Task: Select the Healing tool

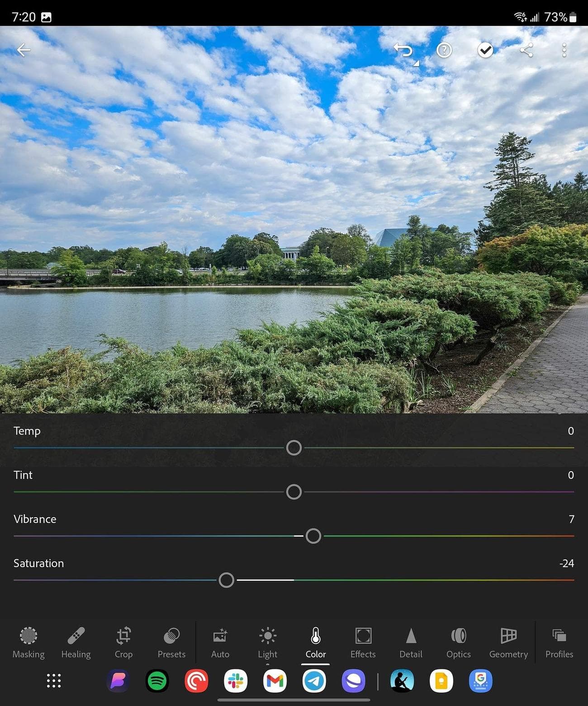Action: click(76, 642)
